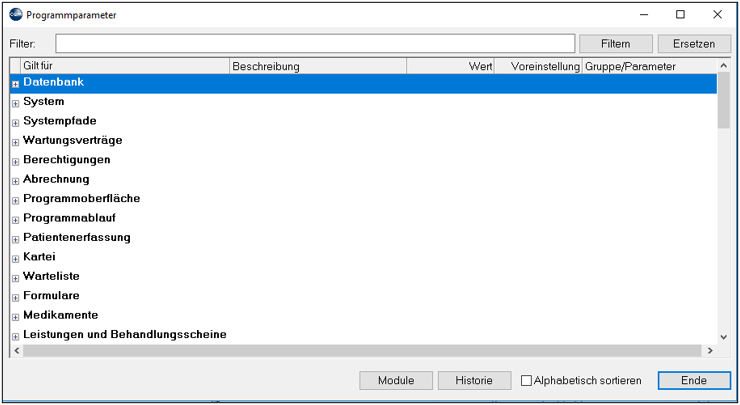Click the Ersetzen button
The height and width of the screenshot is (405, 740).
pyautogui.click(x=694, y=44)
